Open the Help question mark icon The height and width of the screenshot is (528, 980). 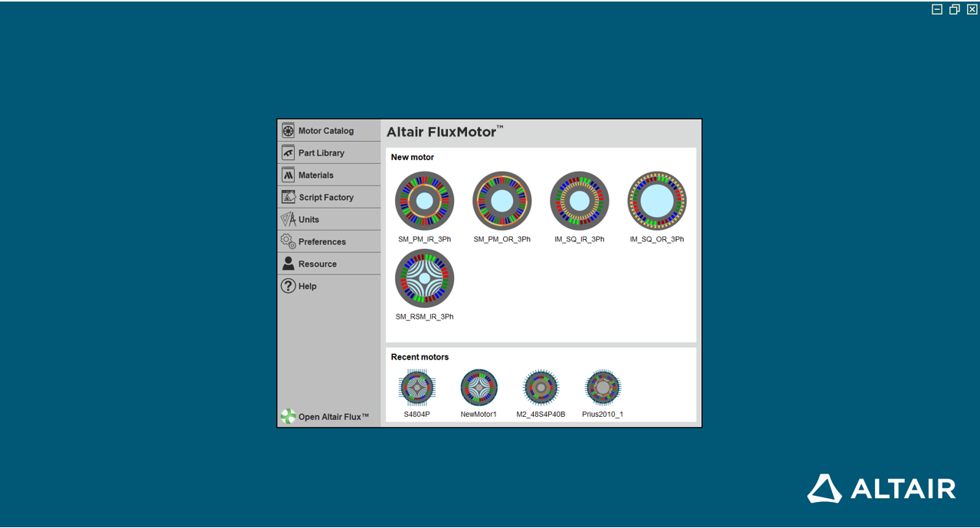coord(288,286)
